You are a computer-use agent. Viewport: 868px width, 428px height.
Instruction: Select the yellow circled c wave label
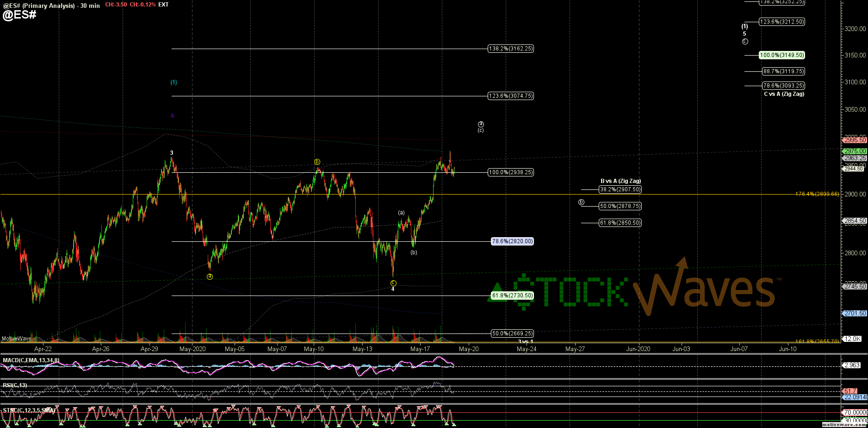pyautogui.click(x=393, y=283)
